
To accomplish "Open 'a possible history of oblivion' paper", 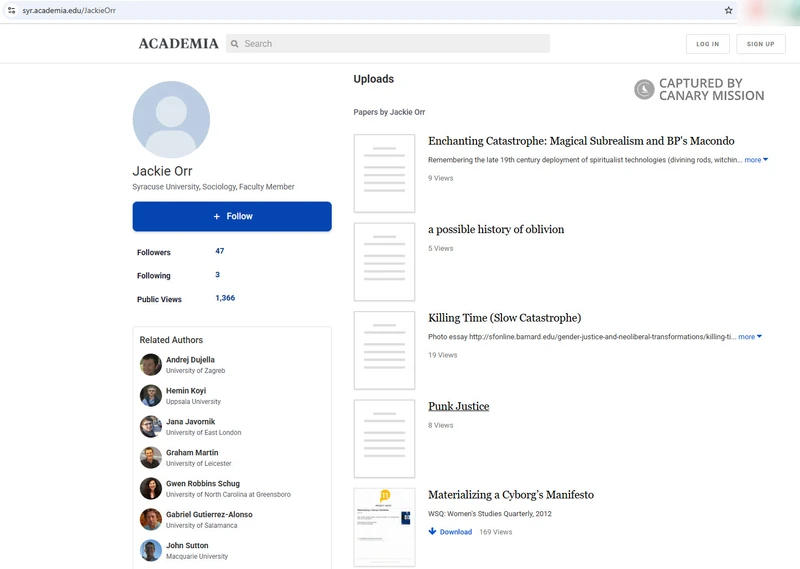I will [496, 230].
